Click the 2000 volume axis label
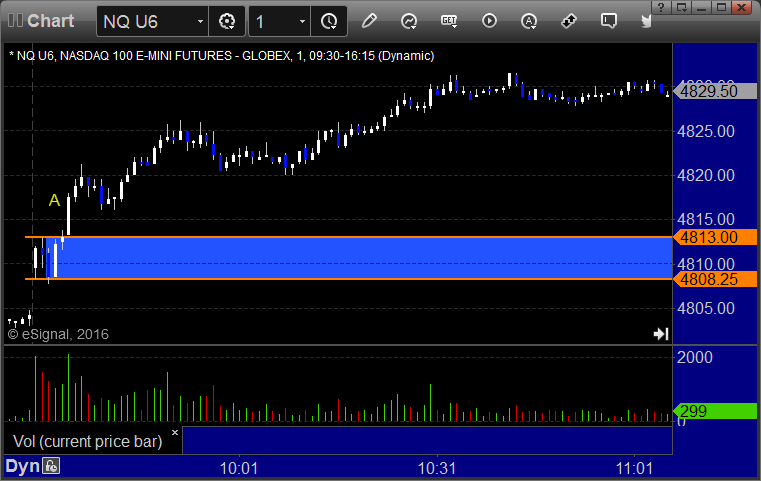Screen dimensions: 761x481 pyautogui.click(x=695, y=357)
